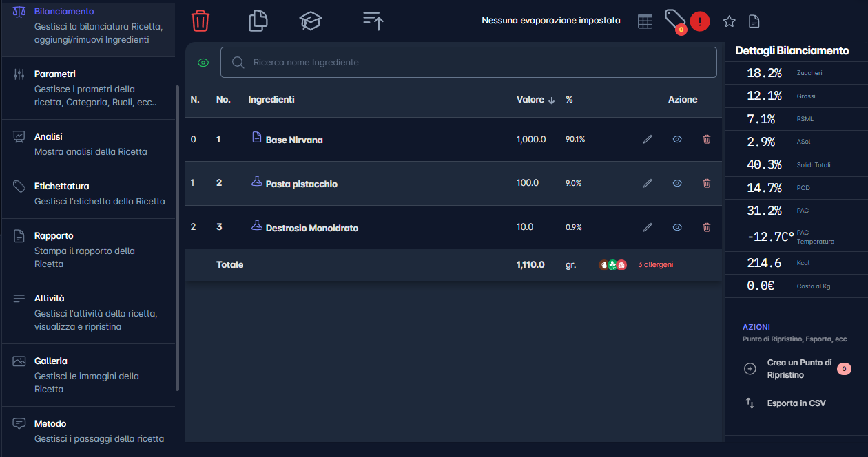
Task: Click the document icon in the top right
Action: click(754, 21)
